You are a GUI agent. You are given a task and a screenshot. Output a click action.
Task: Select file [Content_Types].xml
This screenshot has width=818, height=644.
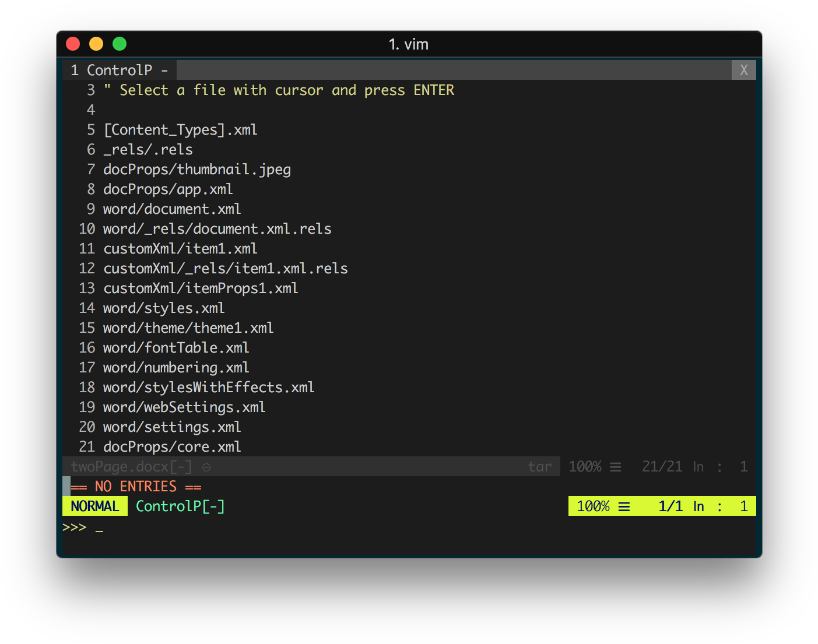click(180, 130)
